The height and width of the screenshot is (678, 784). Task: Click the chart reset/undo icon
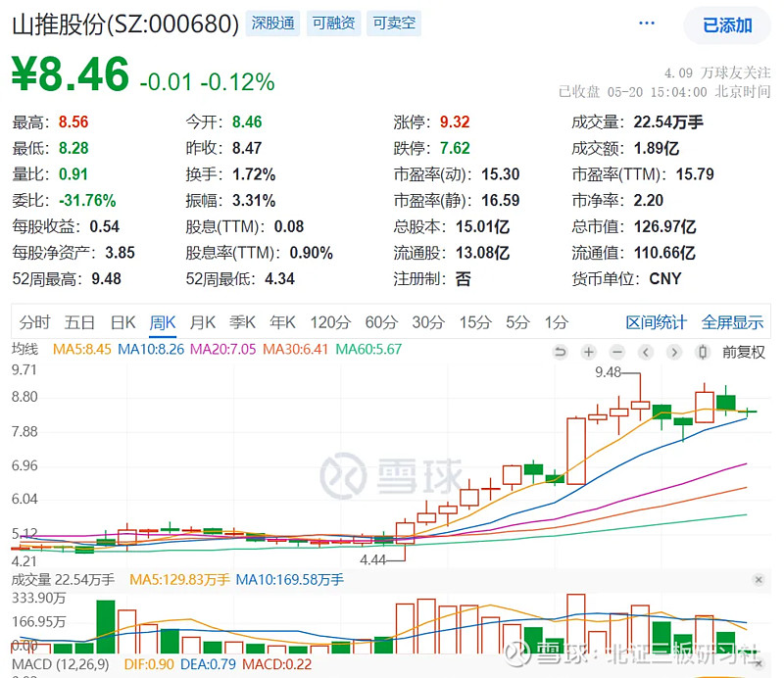coord(561,352)
